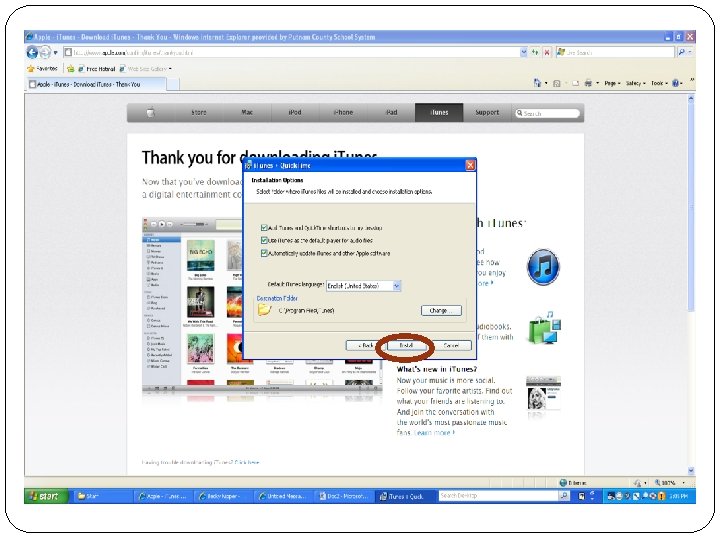Open the Tools menu in command bar
Image resolution: width=720 pixels, height=540 pixels.
[659, 84]
